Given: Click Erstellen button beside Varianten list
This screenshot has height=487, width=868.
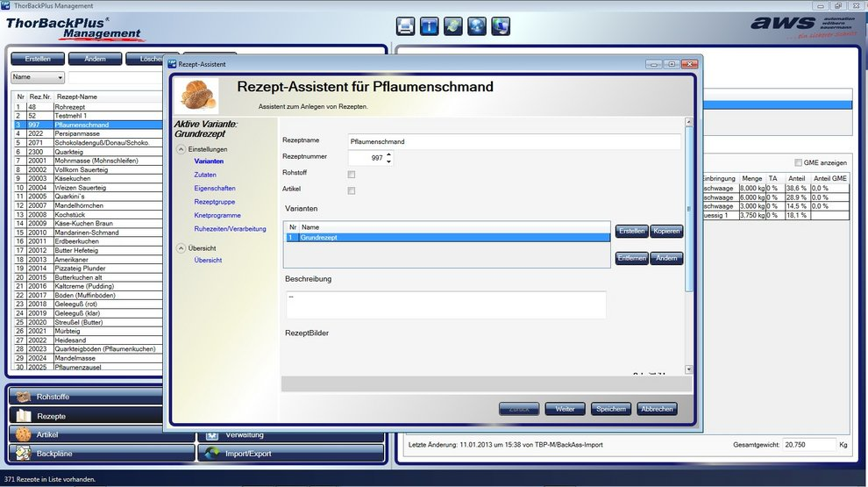Looking at the screenshot, I should tap(631, 231).
